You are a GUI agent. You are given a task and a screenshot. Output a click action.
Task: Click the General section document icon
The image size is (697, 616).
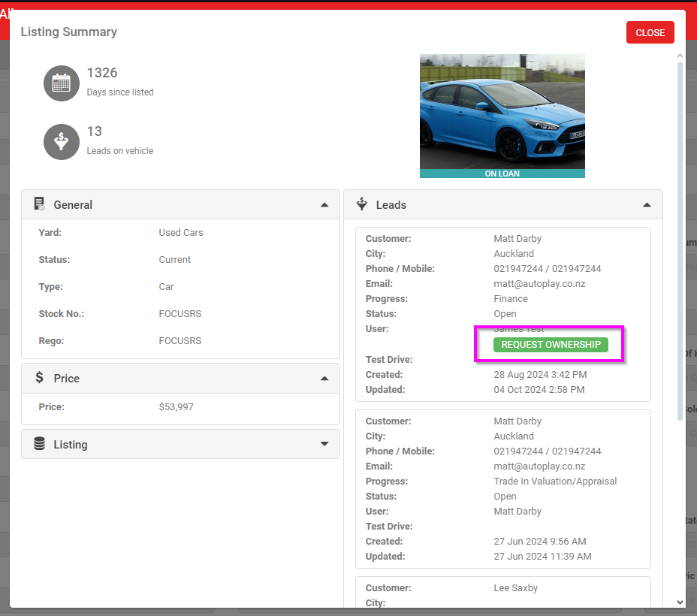click(x=40, y=204)
